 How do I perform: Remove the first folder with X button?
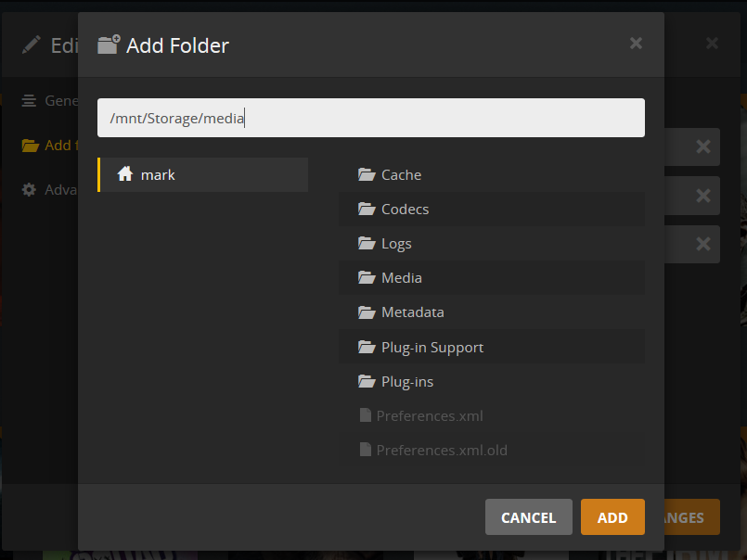pos(702,146)
